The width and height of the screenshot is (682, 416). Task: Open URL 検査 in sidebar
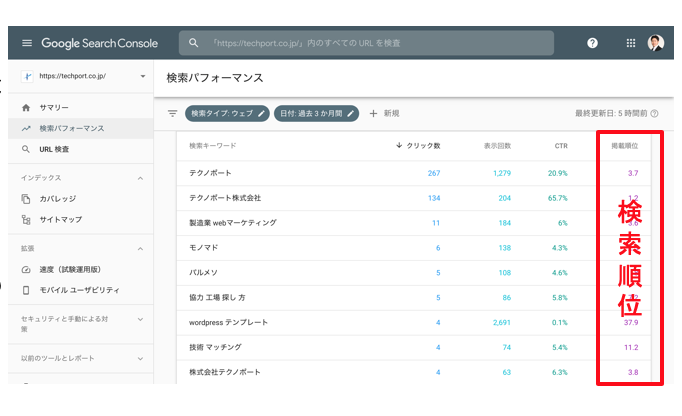(54, 149)
